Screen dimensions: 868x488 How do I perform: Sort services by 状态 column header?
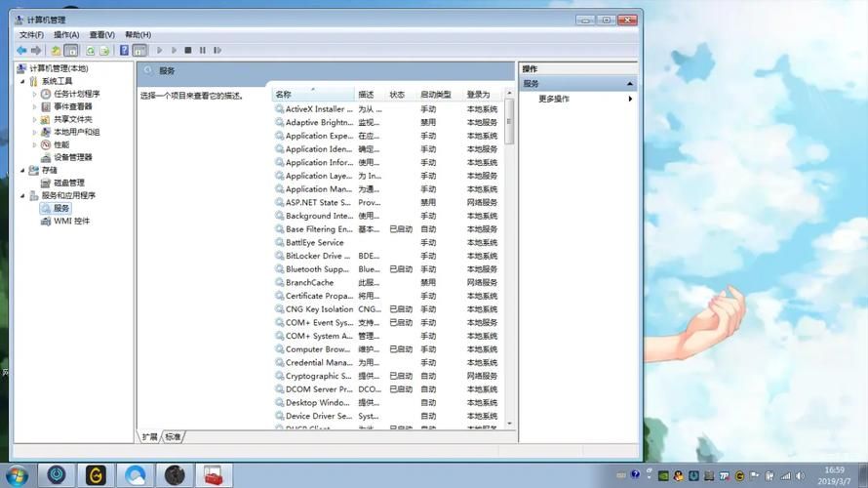(x=400, y=95)
